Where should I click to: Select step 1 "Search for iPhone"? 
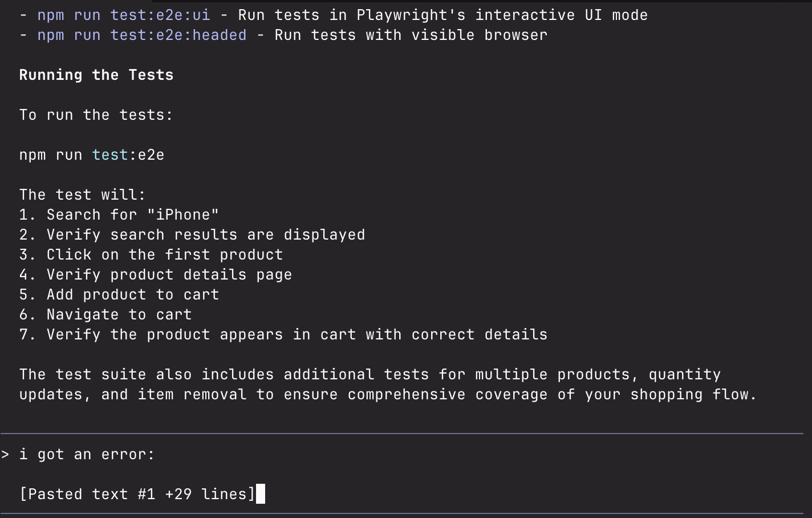point(119,215)
